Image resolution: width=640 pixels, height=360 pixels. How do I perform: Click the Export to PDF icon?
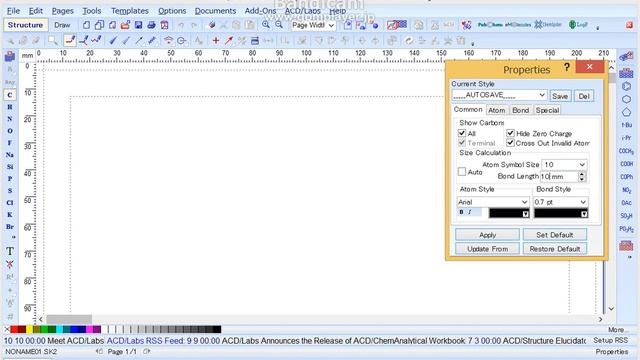click(x=164, y=25)
